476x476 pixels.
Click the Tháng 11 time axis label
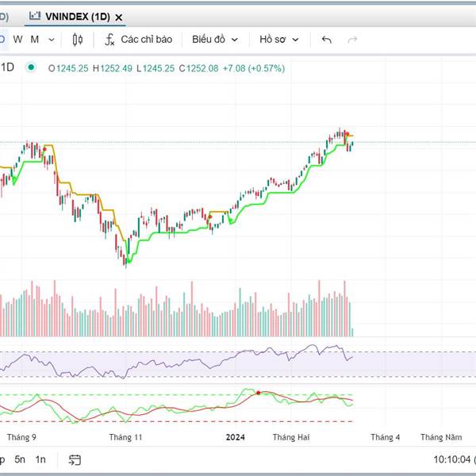point(125,437)
